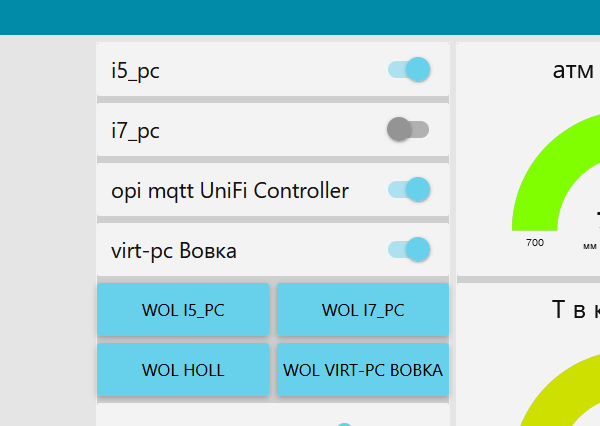Click the opi mqtt UniFi Controller label
600x426 pixels.
230,190
